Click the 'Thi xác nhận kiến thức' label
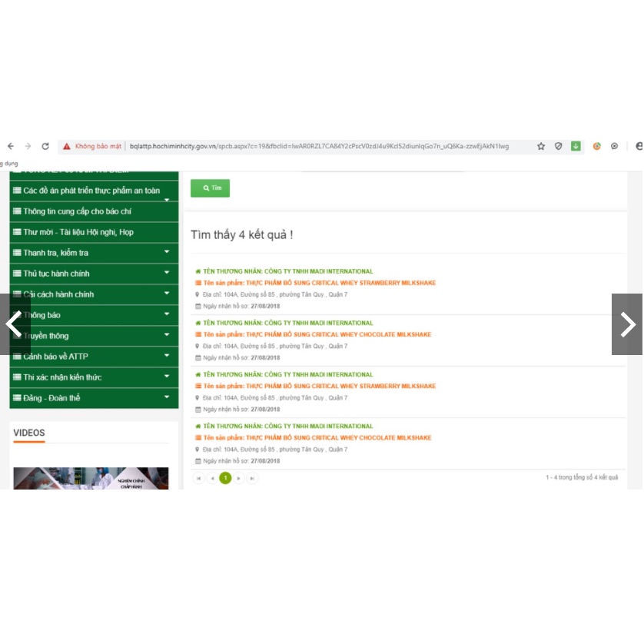The width and height of the screenshot is (644, 644). click(62, 377)
